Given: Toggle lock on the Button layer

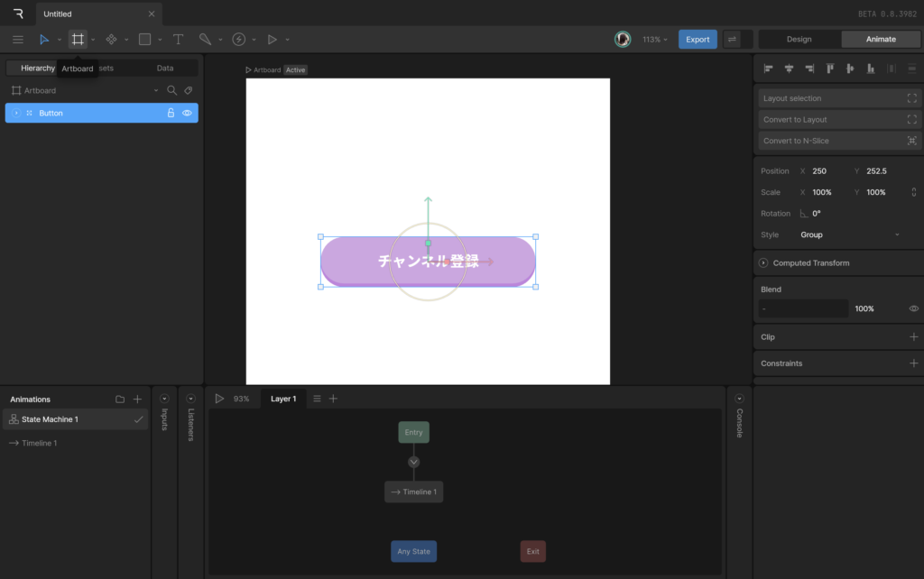Looking at the screenshot, I should pos(171,113).
